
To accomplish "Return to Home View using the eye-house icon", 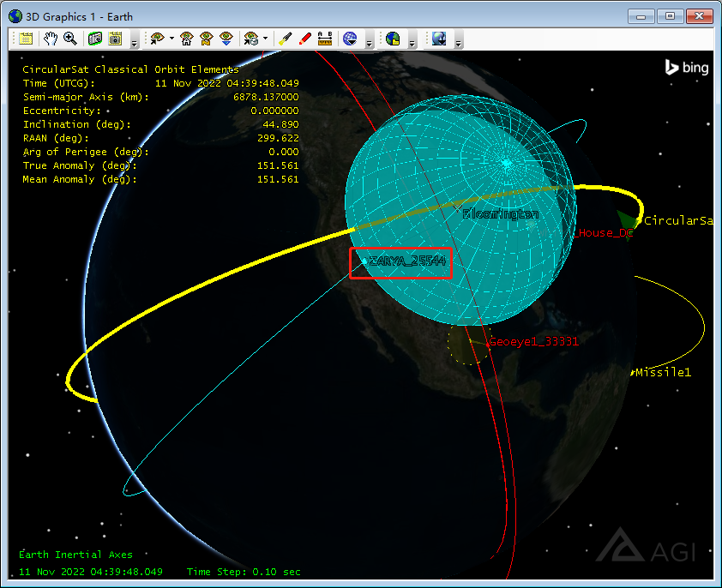I will (x=188, y=39).
